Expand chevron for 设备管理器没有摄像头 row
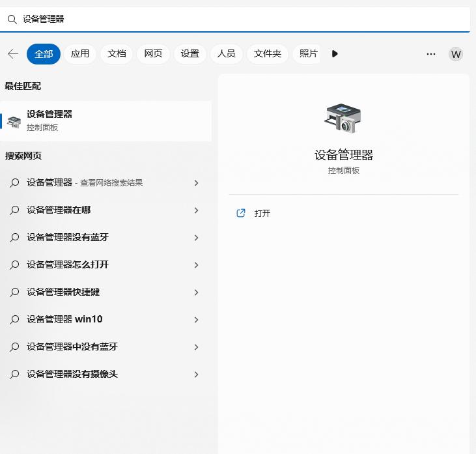This screenshot has width=476, height=454. 196,375
